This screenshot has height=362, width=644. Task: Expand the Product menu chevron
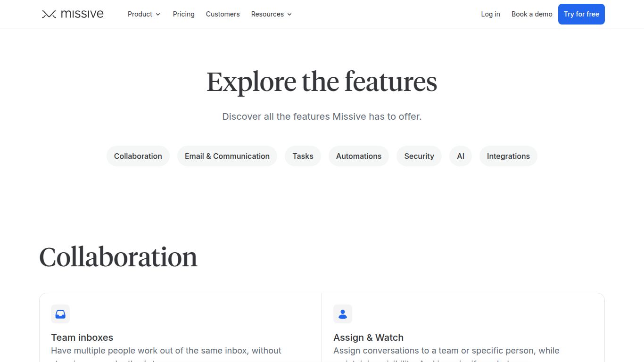coord(158,14)
